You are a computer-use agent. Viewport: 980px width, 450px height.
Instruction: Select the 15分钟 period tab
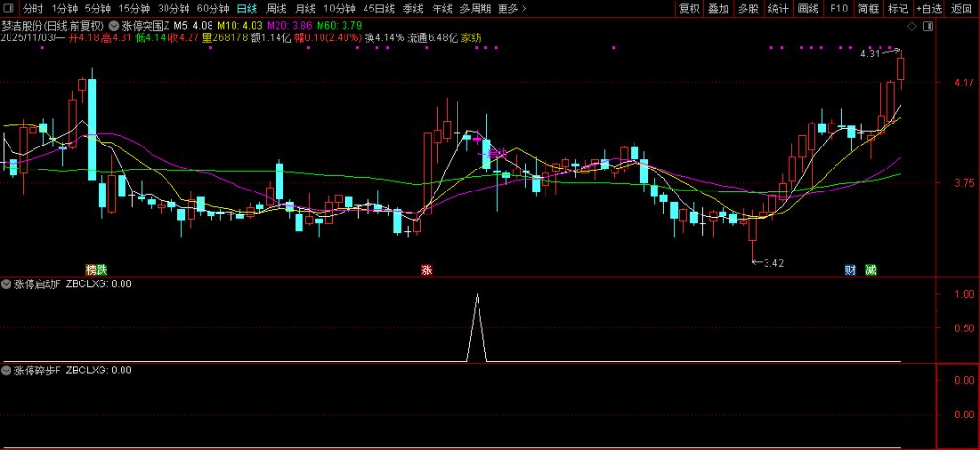[x=134, y=9]
